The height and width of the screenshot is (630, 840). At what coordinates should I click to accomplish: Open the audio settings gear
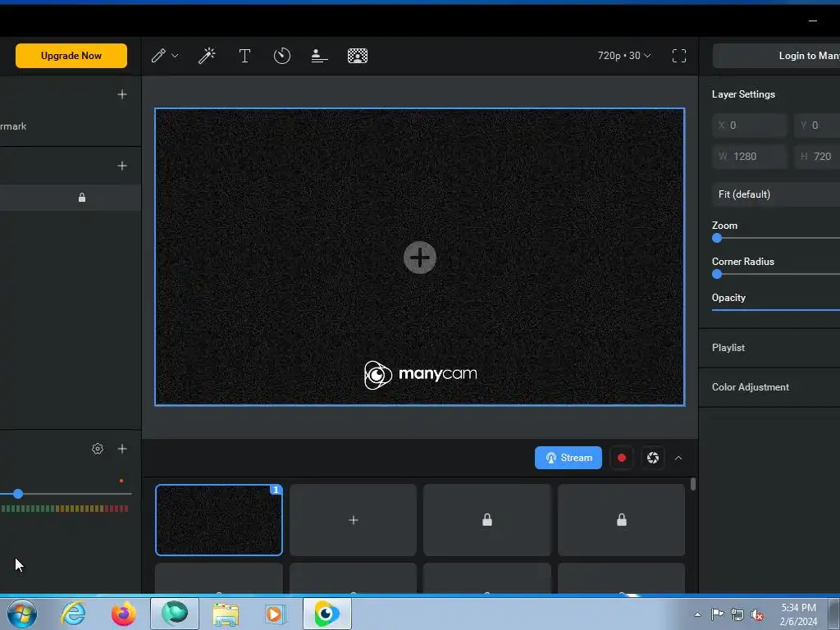[98, 449]
